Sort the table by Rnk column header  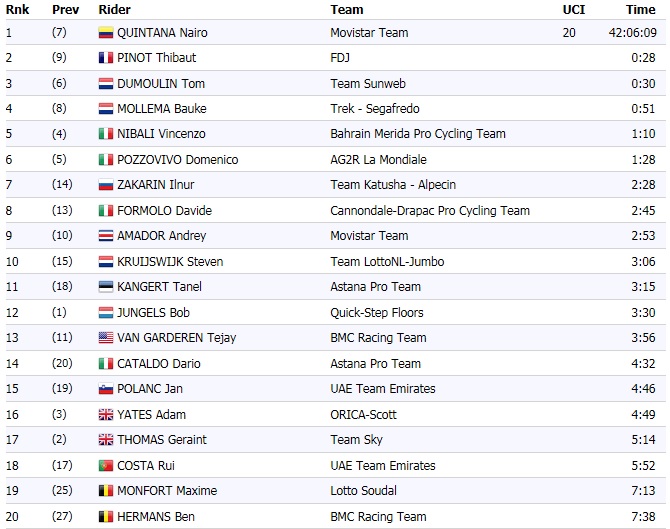(16, 10)
